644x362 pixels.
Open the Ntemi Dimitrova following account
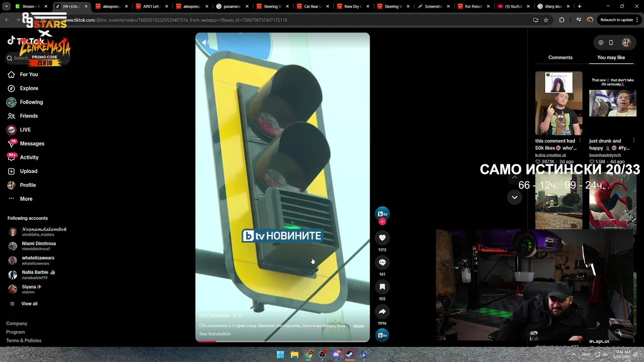(x=32, y=246)
